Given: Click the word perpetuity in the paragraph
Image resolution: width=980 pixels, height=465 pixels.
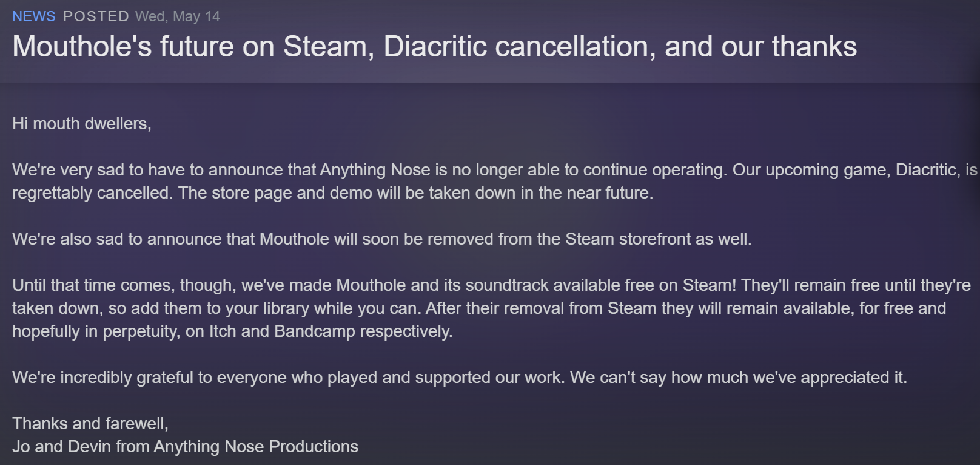Looking at the screenshot, I should point(141,331).
